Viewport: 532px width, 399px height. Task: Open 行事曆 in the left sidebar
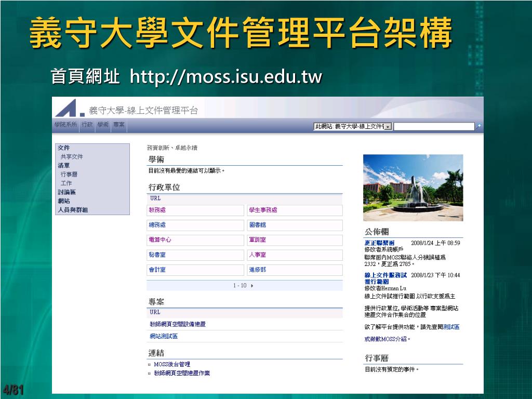tap(69, 174)
